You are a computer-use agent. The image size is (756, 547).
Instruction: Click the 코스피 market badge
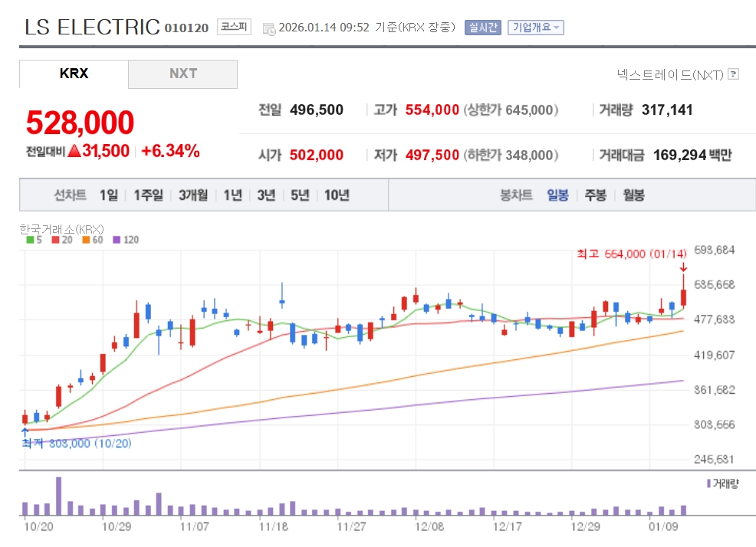235,27
